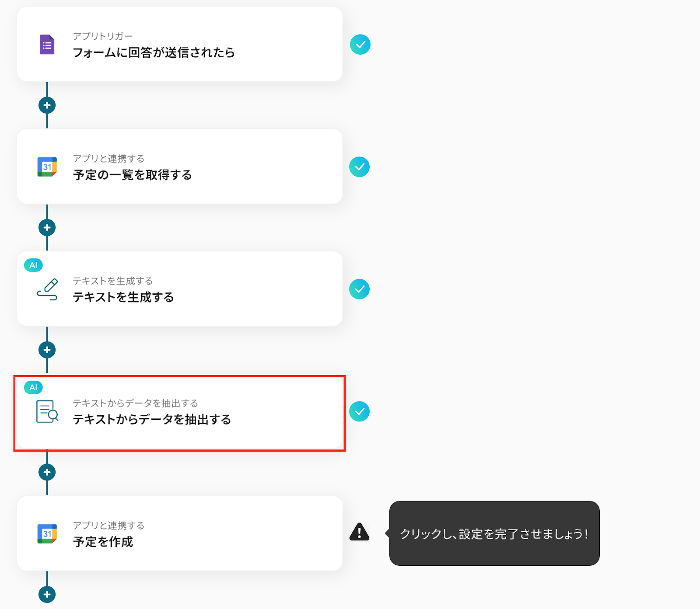Click AI badge on テキストを生成する card

(x=33, y=265)
